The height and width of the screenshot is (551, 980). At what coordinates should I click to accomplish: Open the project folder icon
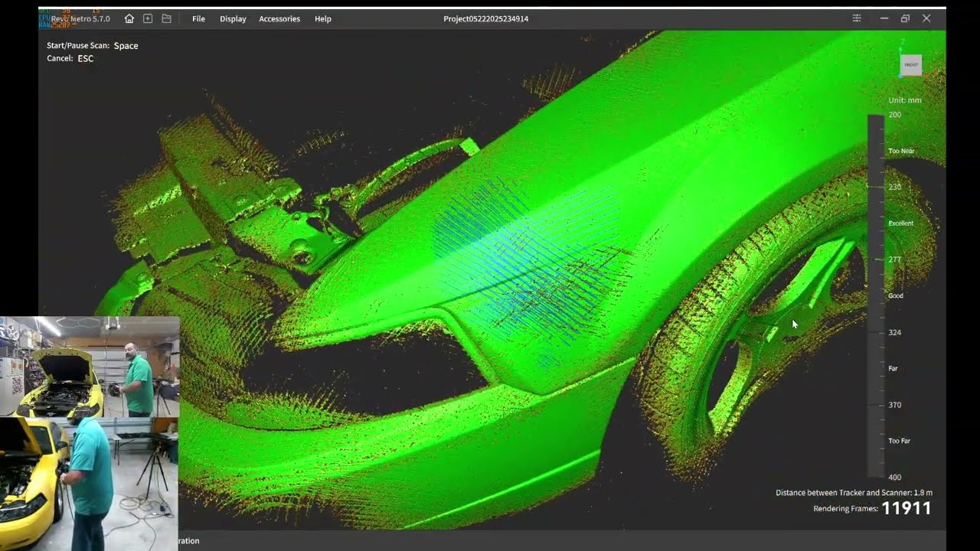pyautogui.click(x=166, y=18)
